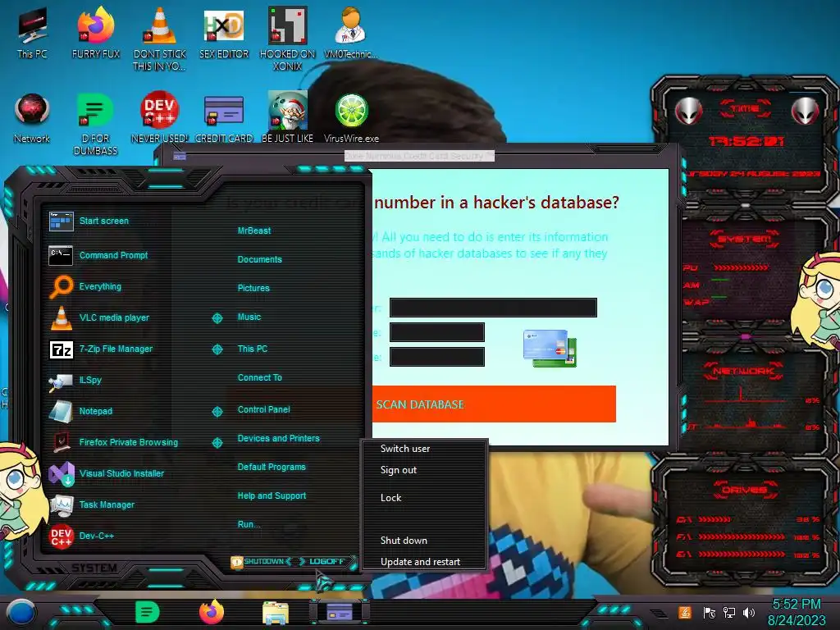
Task: Choose Lock from power menu
Action: point(391,498)
